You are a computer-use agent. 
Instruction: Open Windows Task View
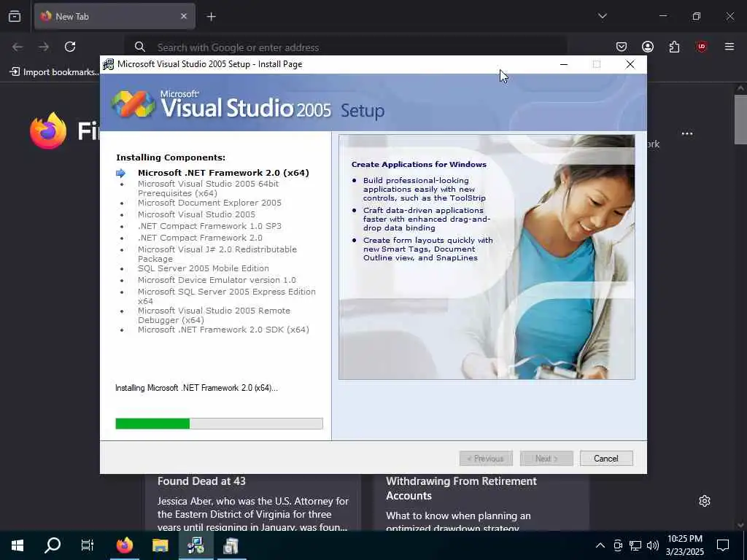pyautogui.click(x=88, y=545)
